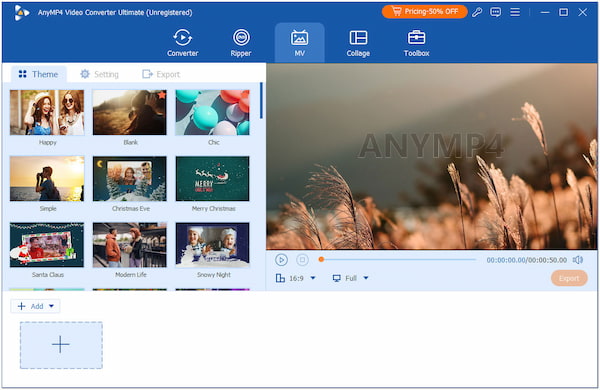Select the Christmas Eve theme
This screenshot has width=600, height=390.
point(130,179)
